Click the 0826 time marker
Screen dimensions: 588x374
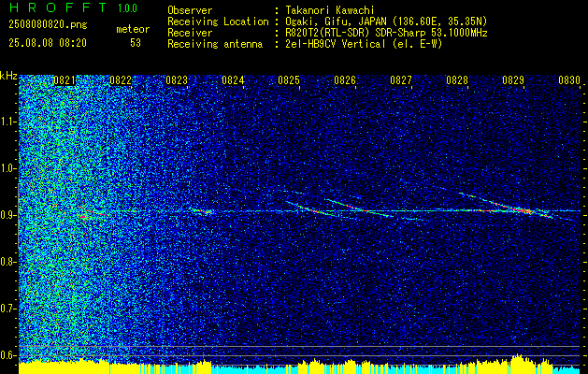click(x=345, y=80)
